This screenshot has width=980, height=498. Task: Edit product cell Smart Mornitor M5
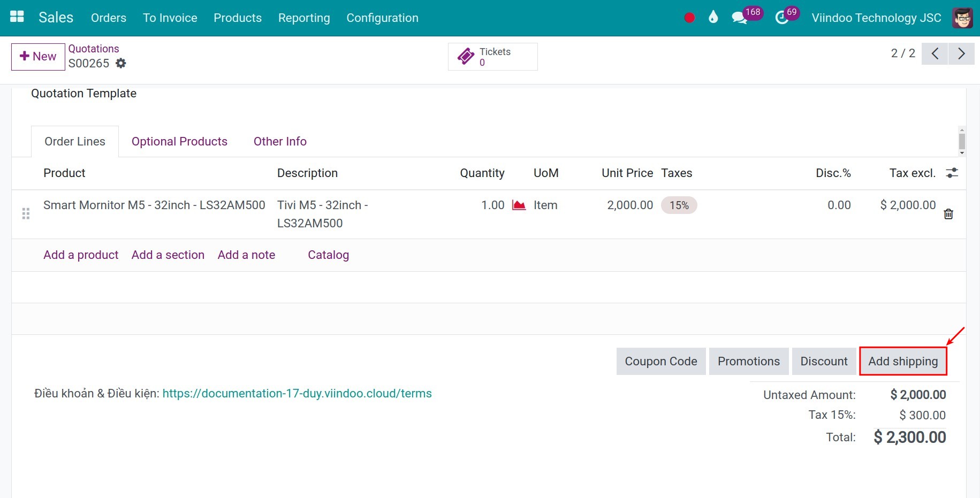[x=154, y=205]
